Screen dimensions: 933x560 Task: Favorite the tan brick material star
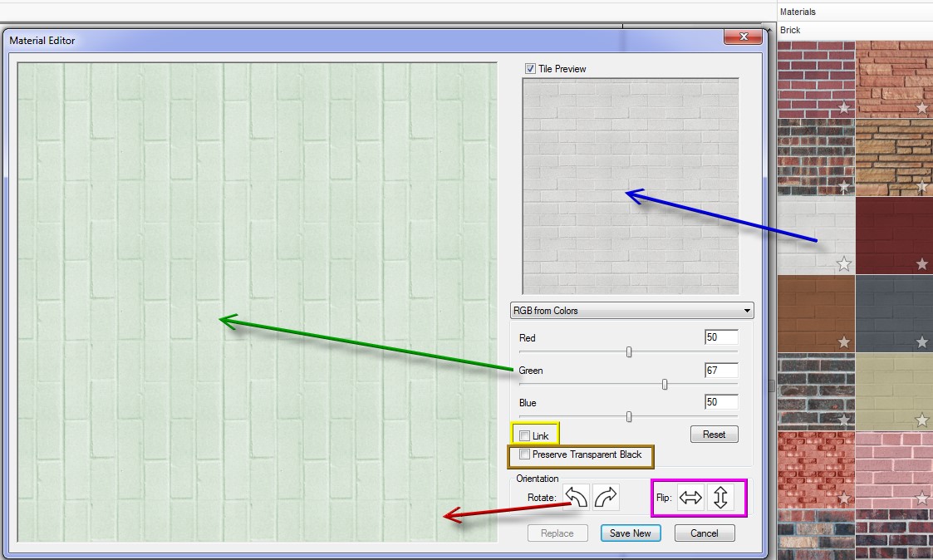pyautogui.click(x=921, y=420)
